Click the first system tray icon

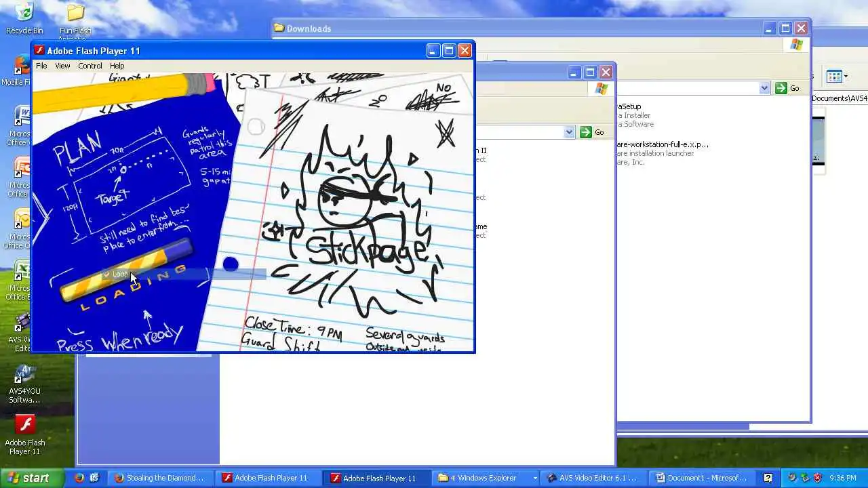point(792,478)
